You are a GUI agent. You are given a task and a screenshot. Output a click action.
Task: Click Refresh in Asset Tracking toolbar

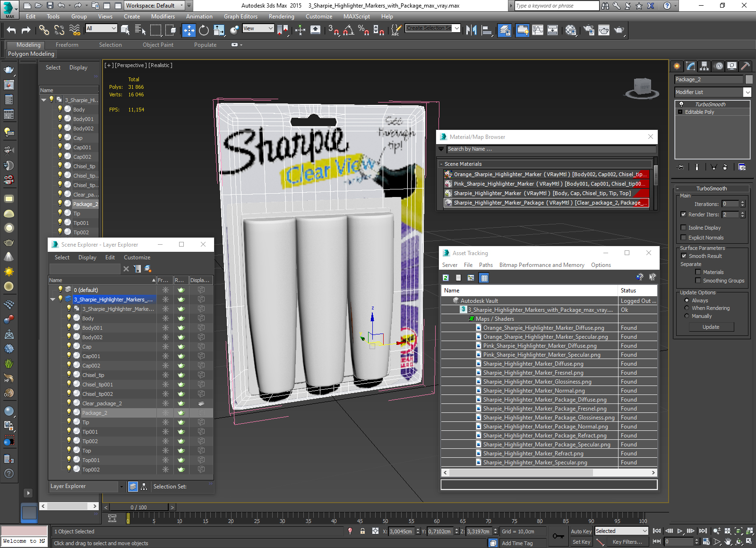[446, 278]
